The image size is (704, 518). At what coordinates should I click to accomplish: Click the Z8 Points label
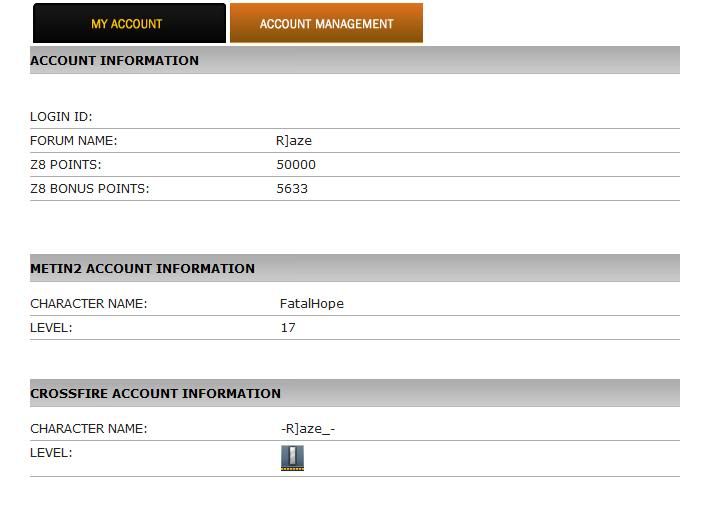(x=66, y=165)
